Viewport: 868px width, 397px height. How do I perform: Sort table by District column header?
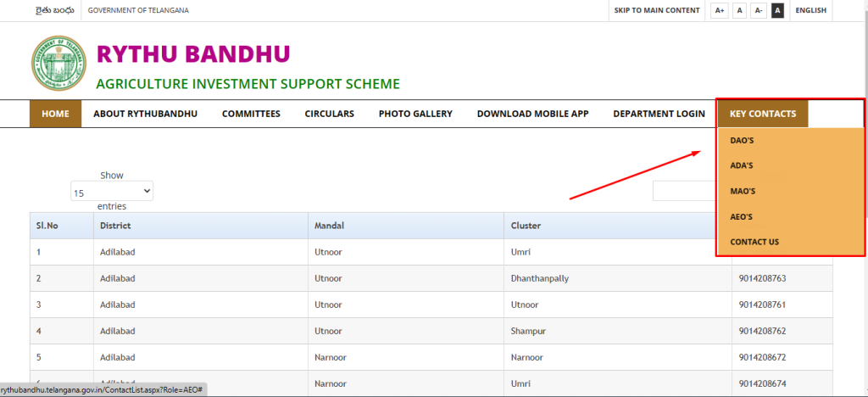tap(114, 226)
